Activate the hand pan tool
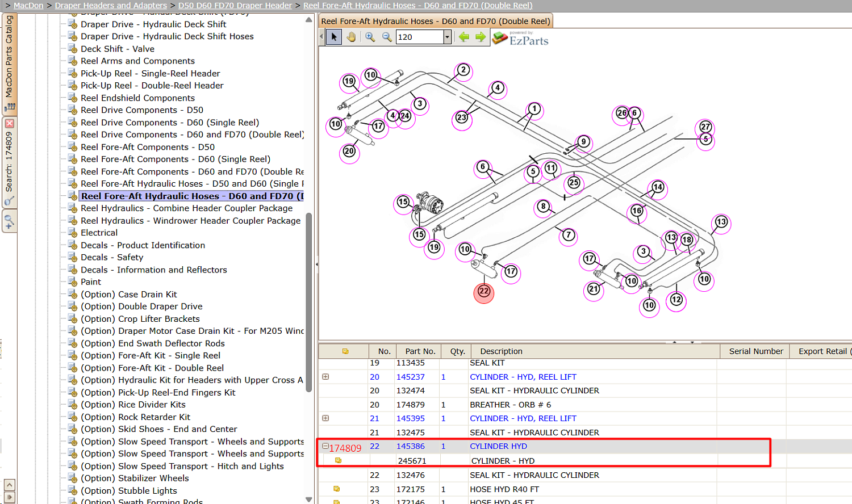 click(x=352, y=37)
